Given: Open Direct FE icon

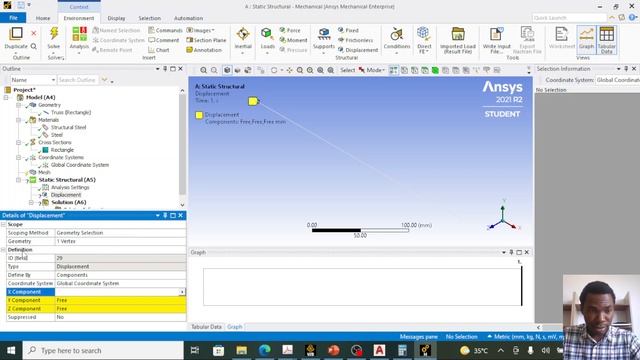Looking at the screenshot, I should 423,34.
